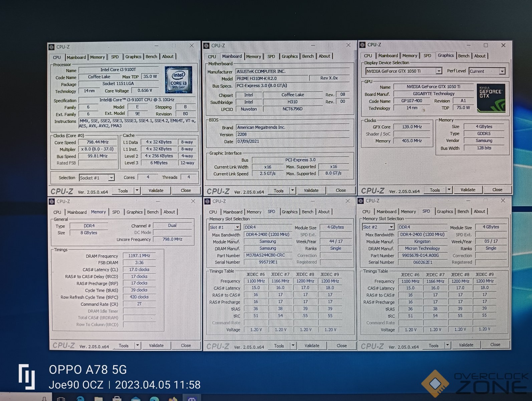Screen dimensions: 532x401
Task: Click Close in the DDR4 Memory timings window
Action: click(x=186, y=345)
